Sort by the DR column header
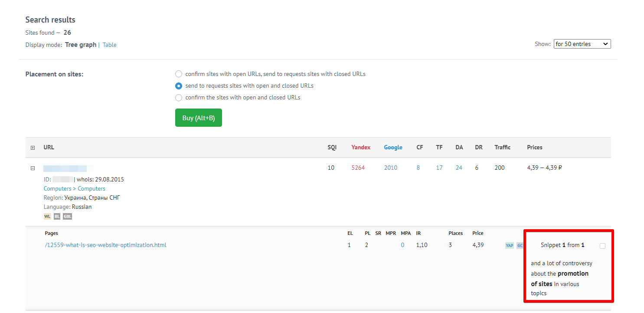 click(x=479, y=147)
